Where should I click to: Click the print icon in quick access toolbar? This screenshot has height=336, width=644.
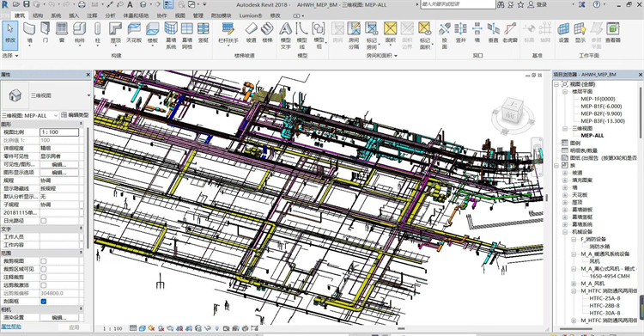82,4
